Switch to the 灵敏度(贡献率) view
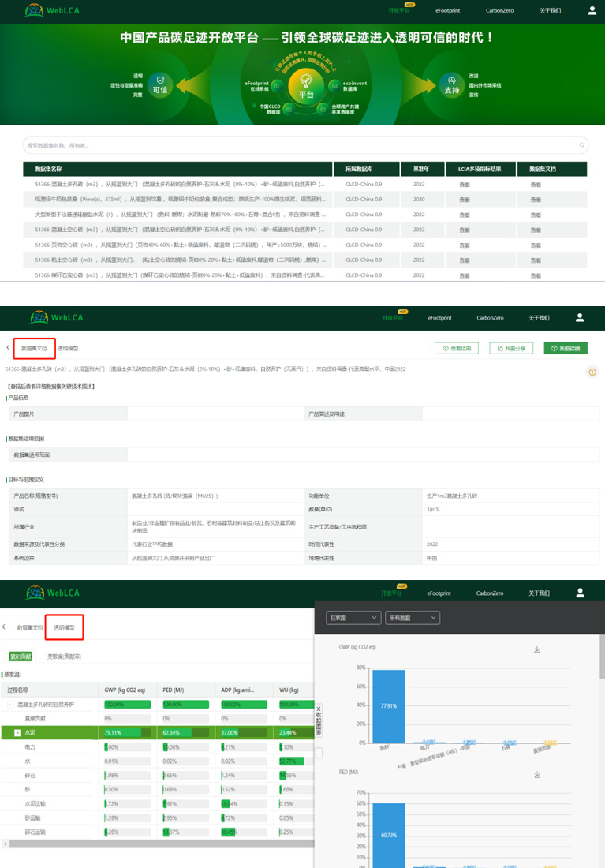Screen dimensions: 605x868 pos(64,657)
